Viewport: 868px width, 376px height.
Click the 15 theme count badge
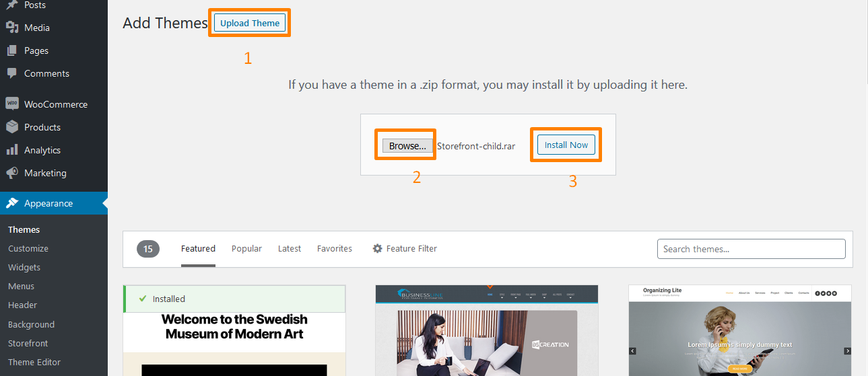tap(148, 249)
